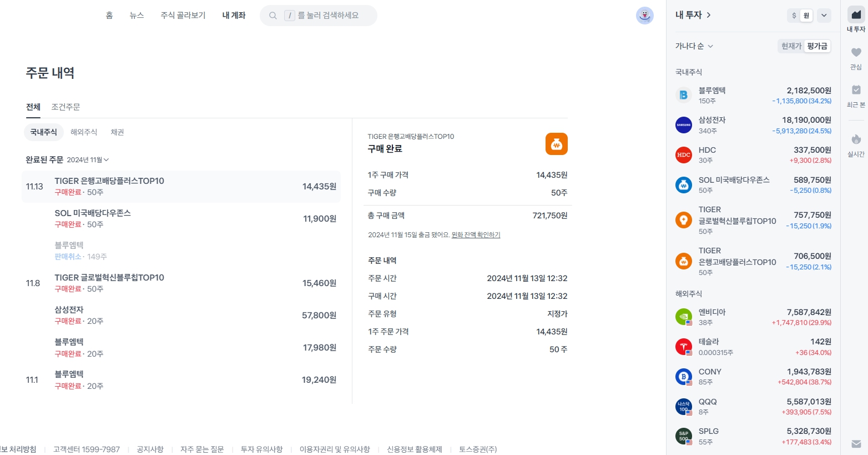Open 내 계좌 menu

(x=234, y=16)
